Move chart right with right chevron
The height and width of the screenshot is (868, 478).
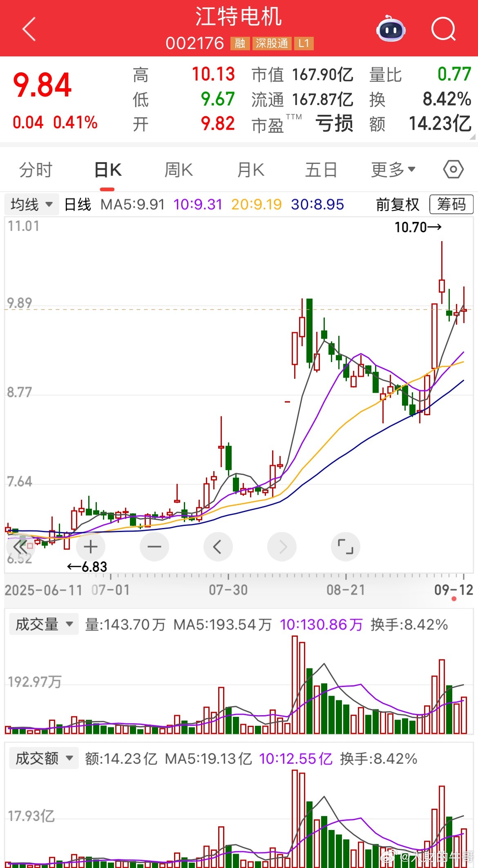click(281, 546)
